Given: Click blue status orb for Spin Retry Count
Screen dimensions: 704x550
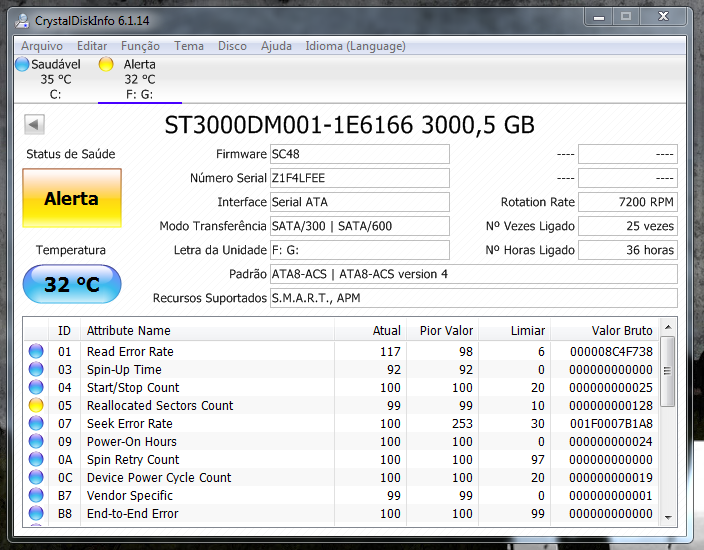Looking at the screenshot, I should [x=36, y=459].
